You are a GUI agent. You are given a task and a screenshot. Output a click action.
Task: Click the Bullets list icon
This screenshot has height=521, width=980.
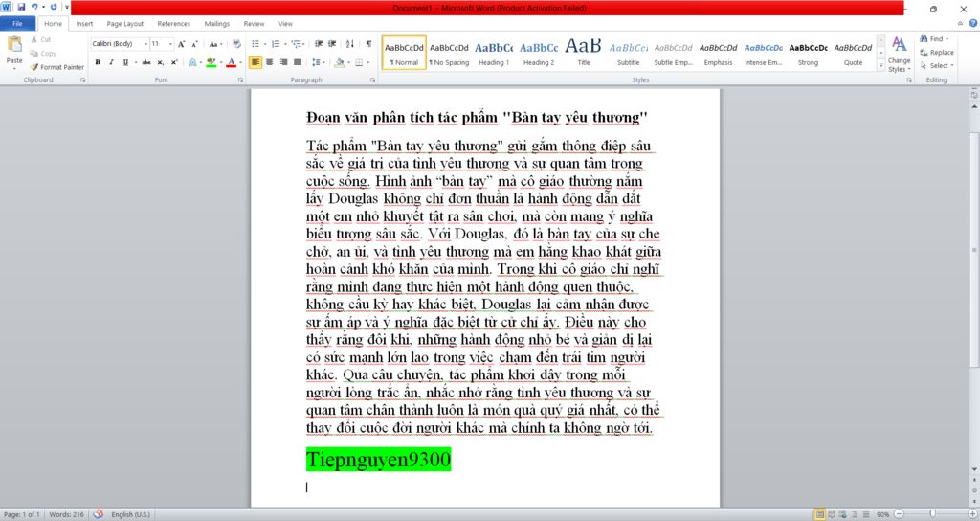click(256, 44)
